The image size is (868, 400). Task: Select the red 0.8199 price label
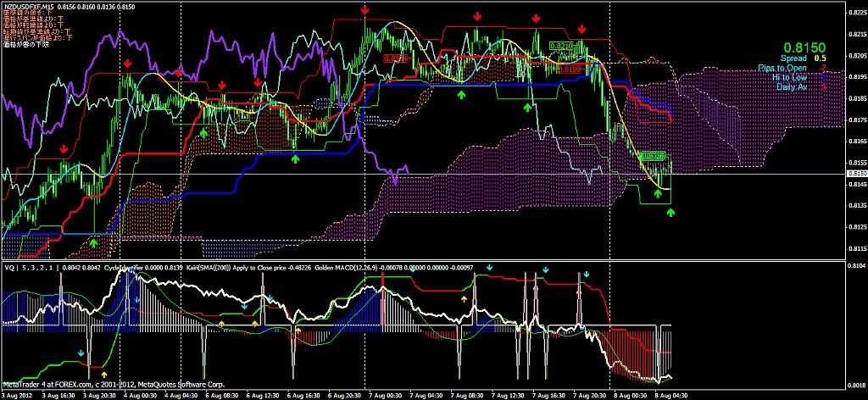coord(570,68)
